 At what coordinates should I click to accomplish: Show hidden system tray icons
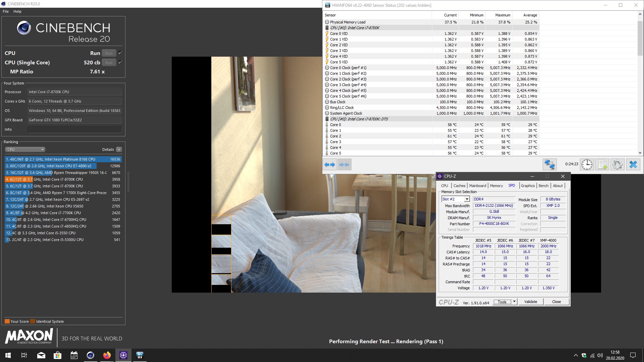576,355
